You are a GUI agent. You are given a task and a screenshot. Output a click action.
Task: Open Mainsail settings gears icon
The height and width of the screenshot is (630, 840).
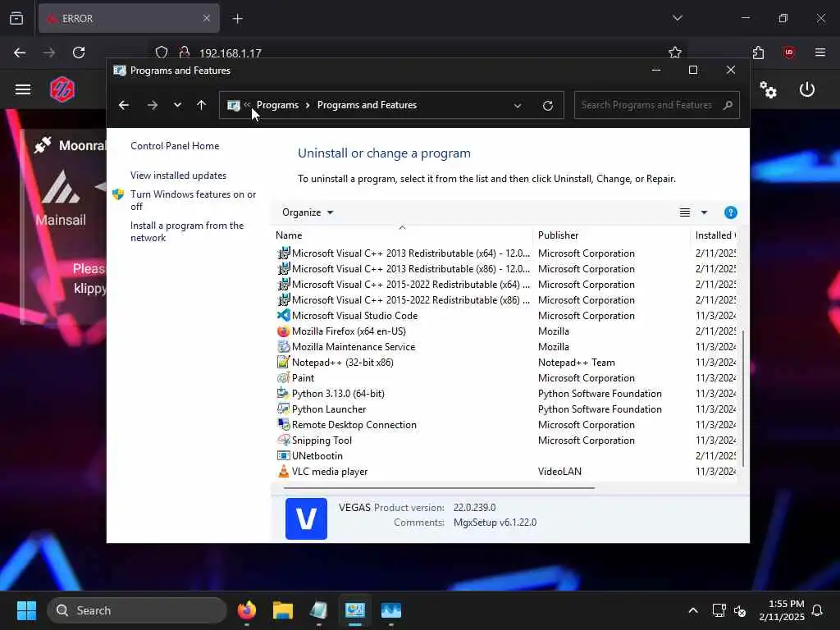[768, 89]
